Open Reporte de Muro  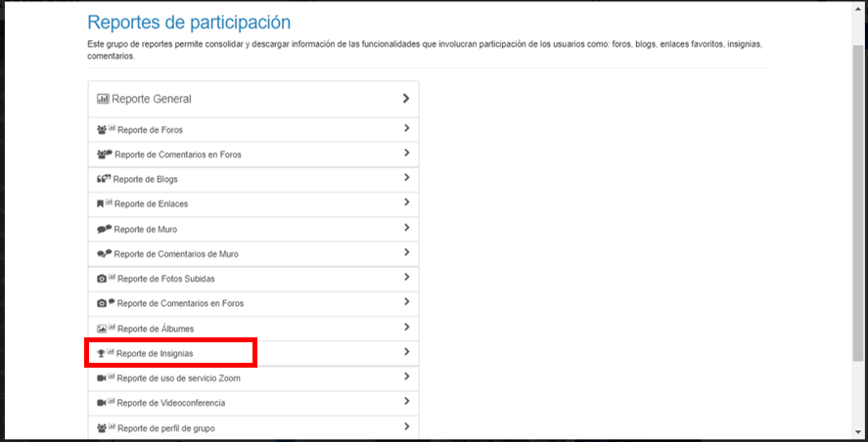coord(253,229)
